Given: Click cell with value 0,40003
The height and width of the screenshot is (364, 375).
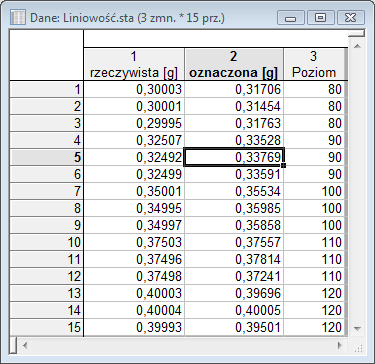Looking at the screenshot, I should tap(134, 294).
